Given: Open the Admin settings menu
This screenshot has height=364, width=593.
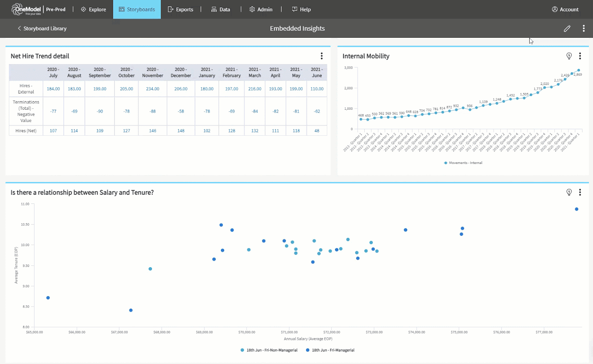Looking at the screenshot, I should [x=261, y=9].
